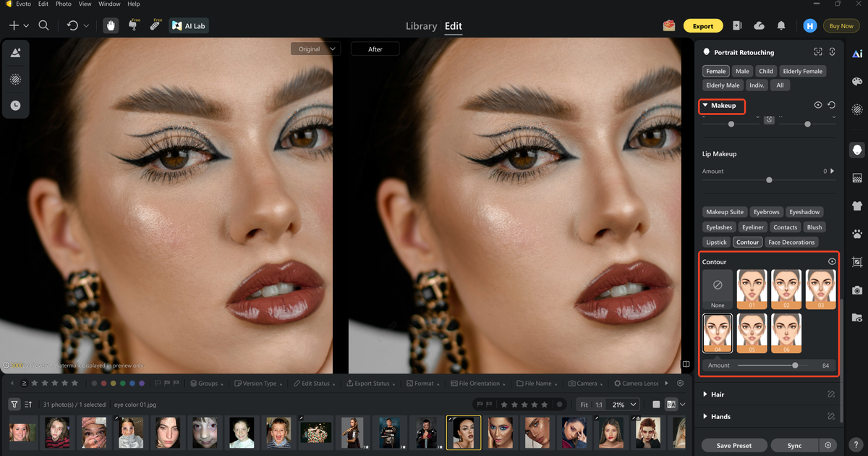This screenshot has height=456, width=868.
Task: Open the 21% zoom dropdown
Action: pyautogui.click(x=624, y=405)
